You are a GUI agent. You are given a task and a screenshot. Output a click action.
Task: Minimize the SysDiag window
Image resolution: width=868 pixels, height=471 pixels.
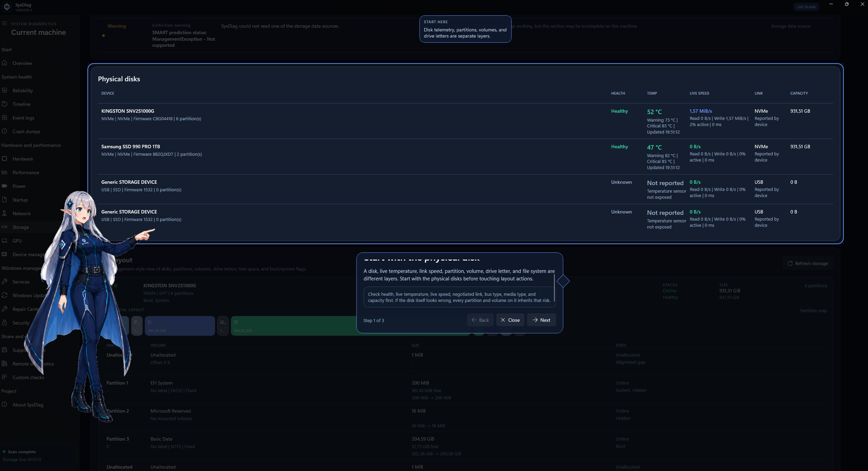tap(831, 4)
